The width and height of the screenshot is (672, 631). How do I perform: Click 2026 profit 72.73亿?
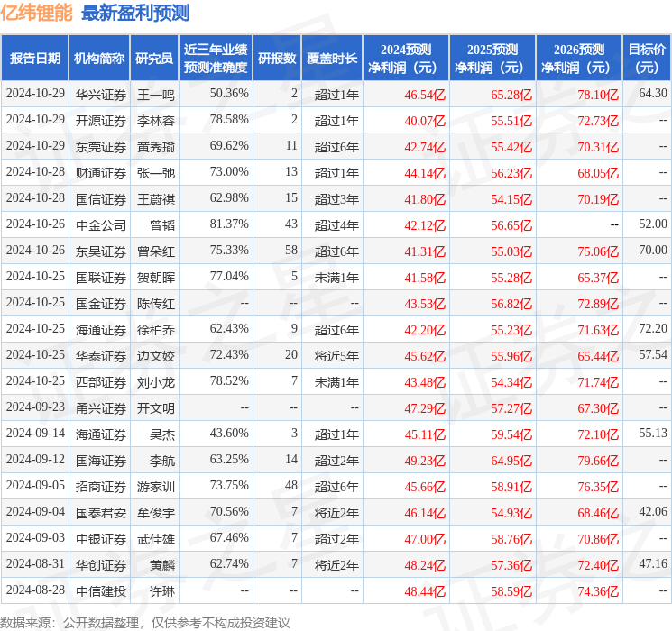pos(598,121)
